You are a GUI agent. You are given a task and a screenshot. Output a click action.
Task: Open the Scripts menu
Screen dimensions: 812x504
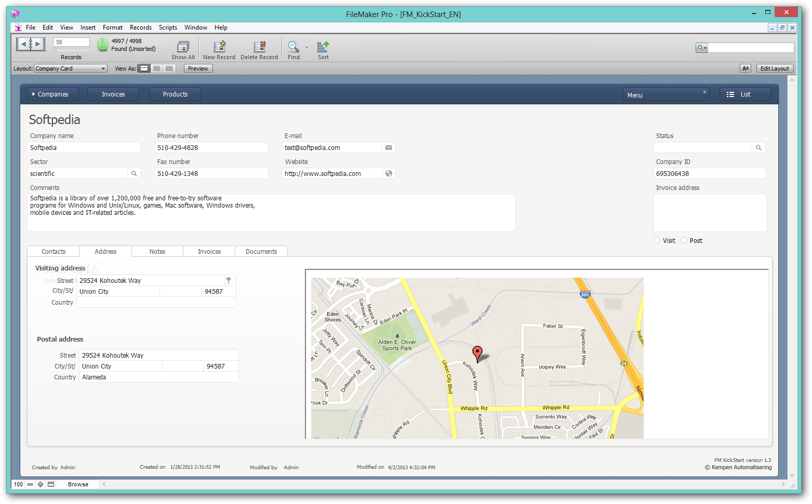tap(168, 28)
